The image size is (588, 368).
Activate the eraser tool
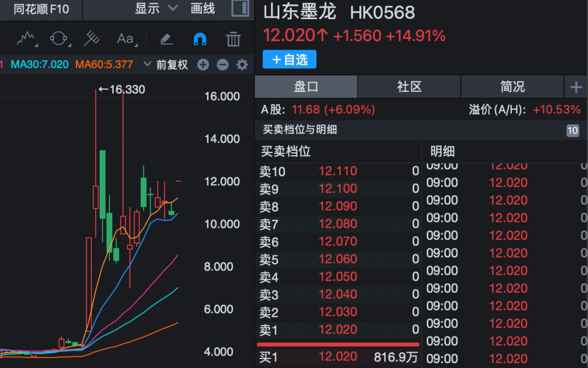166,39
